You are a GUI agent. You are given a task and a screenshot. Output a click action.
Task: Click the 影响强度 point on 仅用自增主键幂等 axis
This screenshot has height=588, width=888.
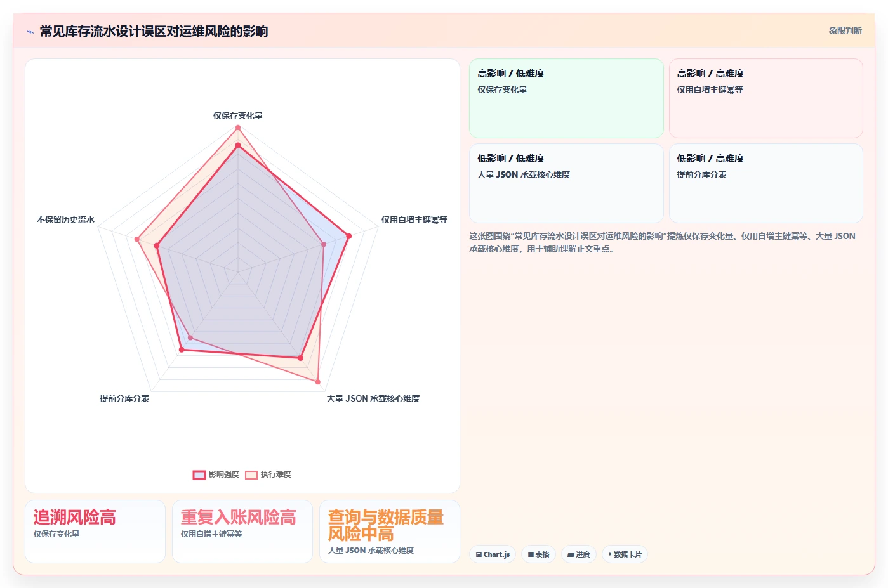(348, 237)
